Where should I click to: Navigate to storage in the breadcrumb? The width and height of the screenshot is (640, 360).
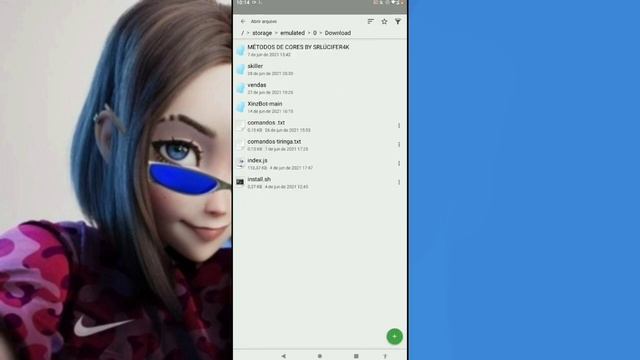[262, 33]
